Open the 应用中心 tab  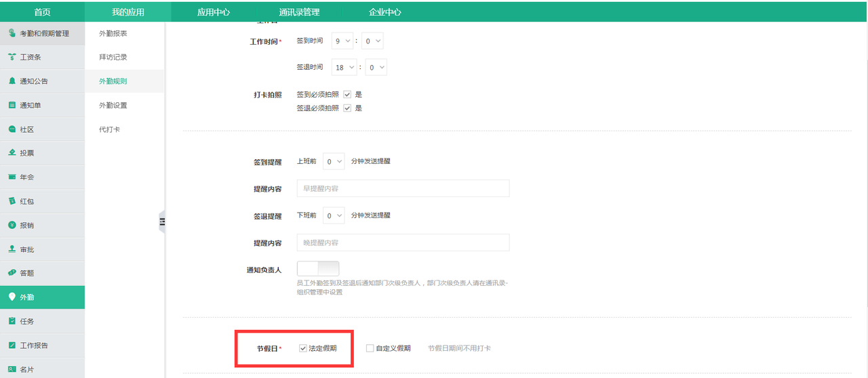point(214,12)
